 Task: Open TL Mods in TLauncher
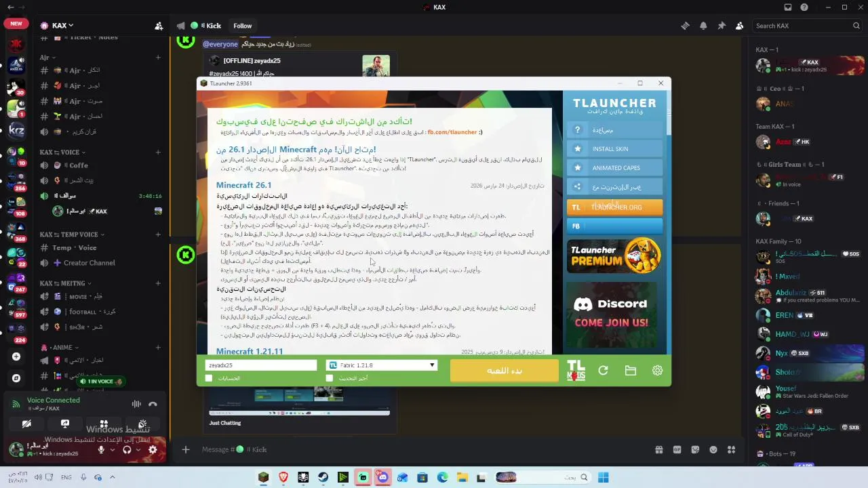pyautogui.click(x=576, y=370)
